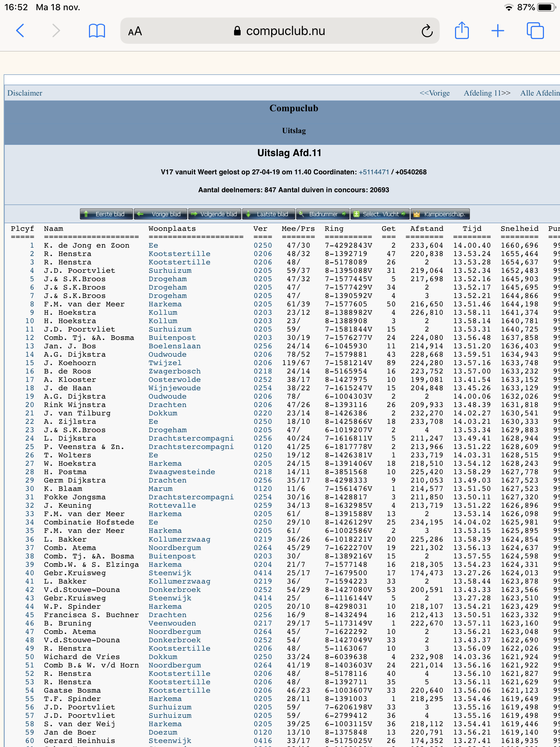Open the Kampioenschap button
Image resolution: width=560 pixels, height=747 pixels.
(x=440, y=214)
